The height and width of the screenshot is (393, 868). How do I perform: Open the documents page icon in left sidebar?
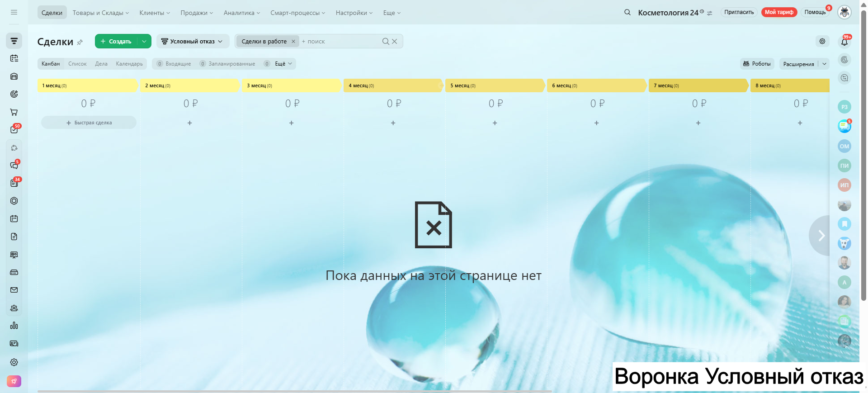14,237
